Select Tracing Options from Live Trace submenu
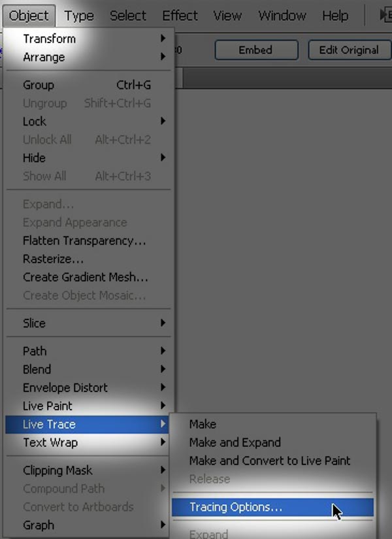Viewport: 392px width, 539px height. click(272, 508)
